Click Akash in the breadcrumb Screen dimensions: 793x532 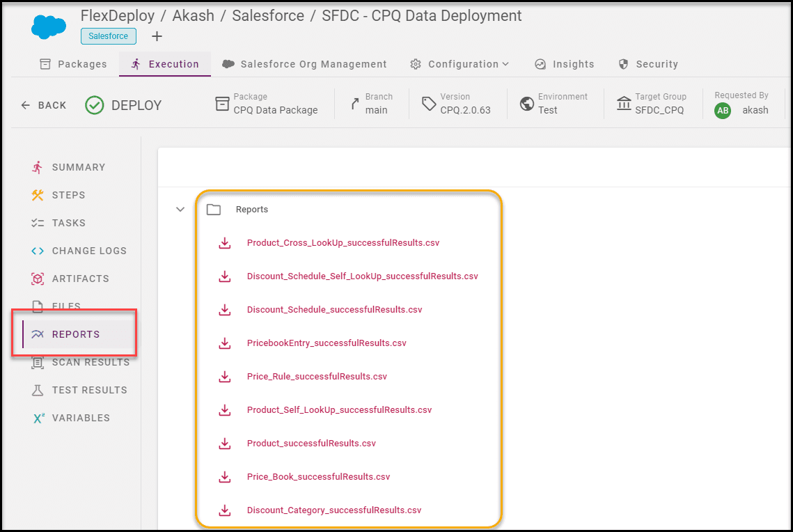click(x=193, y=16)
